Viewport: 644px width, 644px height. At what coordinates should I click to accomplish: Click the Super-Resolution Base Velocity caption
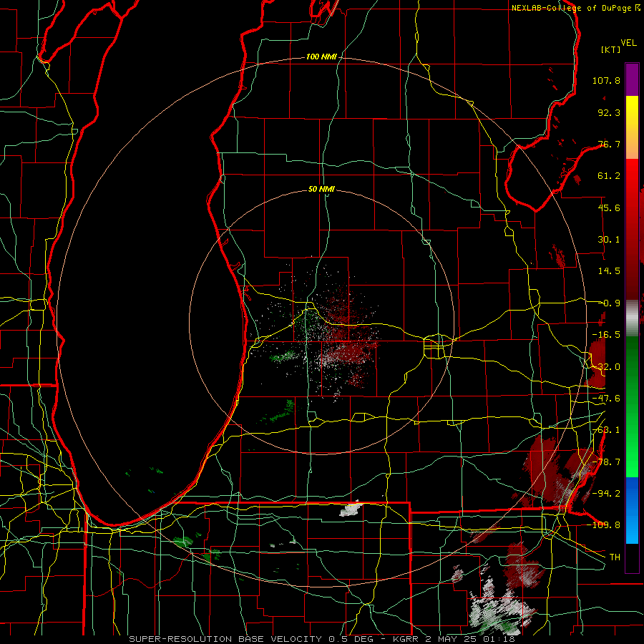click(x=321, y=639)
